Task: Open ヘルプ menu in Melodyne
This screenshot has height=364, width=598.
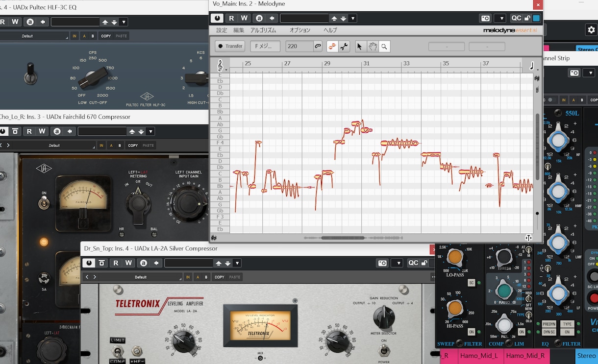Action: pos(330,30)
